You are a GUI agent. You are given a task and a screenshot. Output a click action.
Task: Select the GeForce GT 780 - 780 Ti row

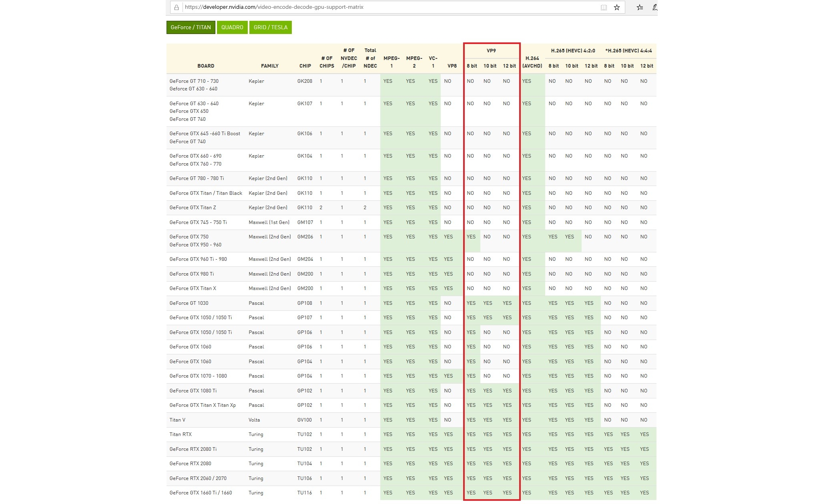pyautogui.click(x=411, y=178)
